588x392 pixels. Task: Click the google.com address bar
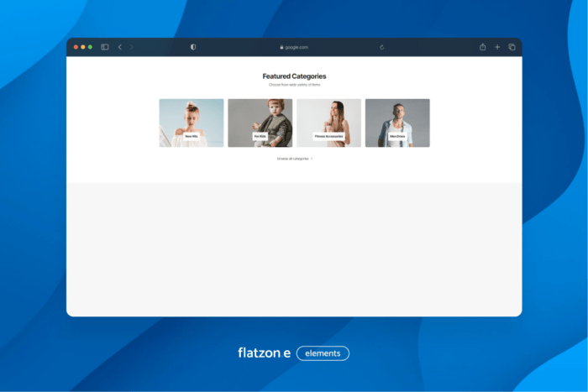[294, 47]
